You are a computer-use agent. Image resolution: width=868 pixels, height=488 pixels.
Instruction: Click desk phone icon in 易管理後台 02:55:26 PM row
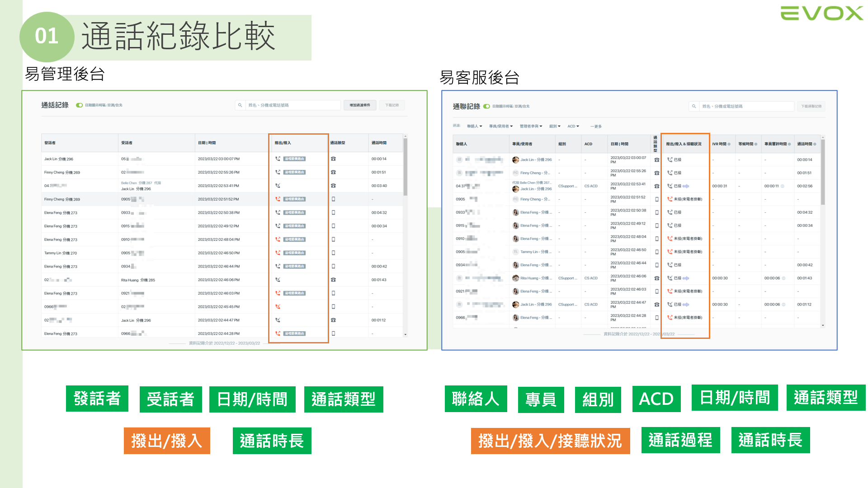point(333,172)
